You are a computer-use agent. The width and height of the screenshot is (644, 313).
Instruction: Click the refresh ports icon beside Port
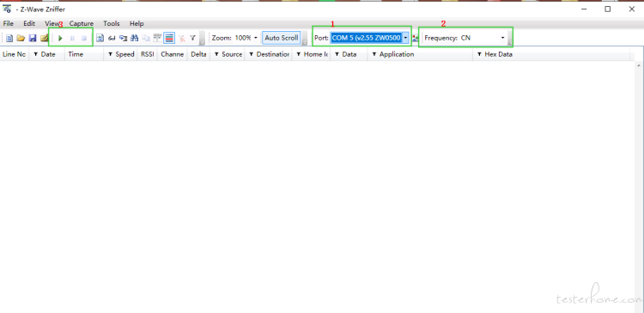coord(415,38)
